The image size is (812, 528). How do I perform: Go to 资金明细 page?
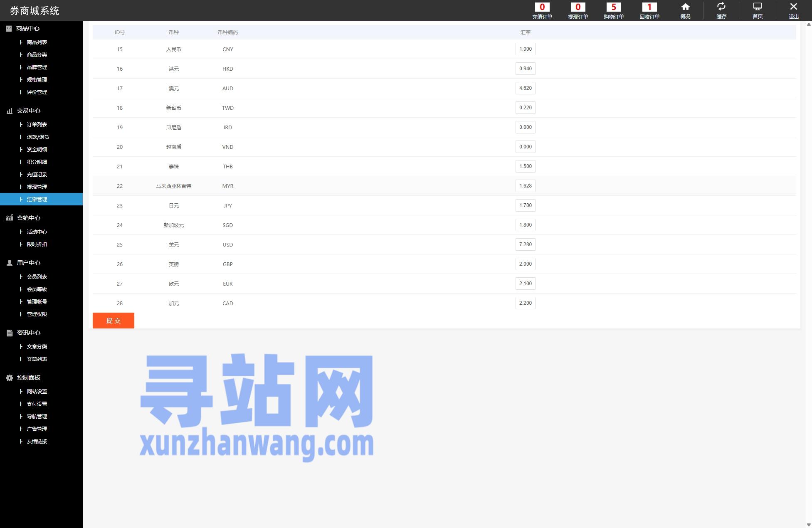tap(37, 150)
